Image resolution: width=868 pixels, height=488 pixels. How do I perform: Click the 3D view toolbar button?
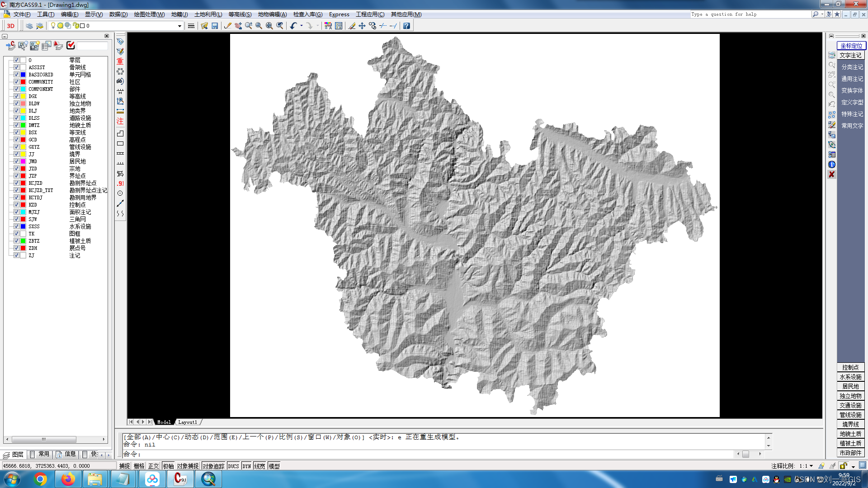click(10, 26)
